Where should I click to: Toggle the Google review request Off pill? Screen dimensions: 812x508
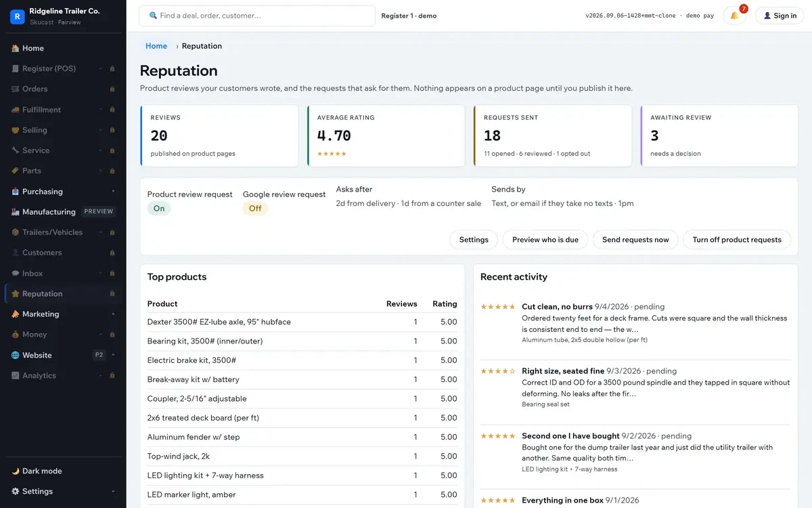point(255,209)
